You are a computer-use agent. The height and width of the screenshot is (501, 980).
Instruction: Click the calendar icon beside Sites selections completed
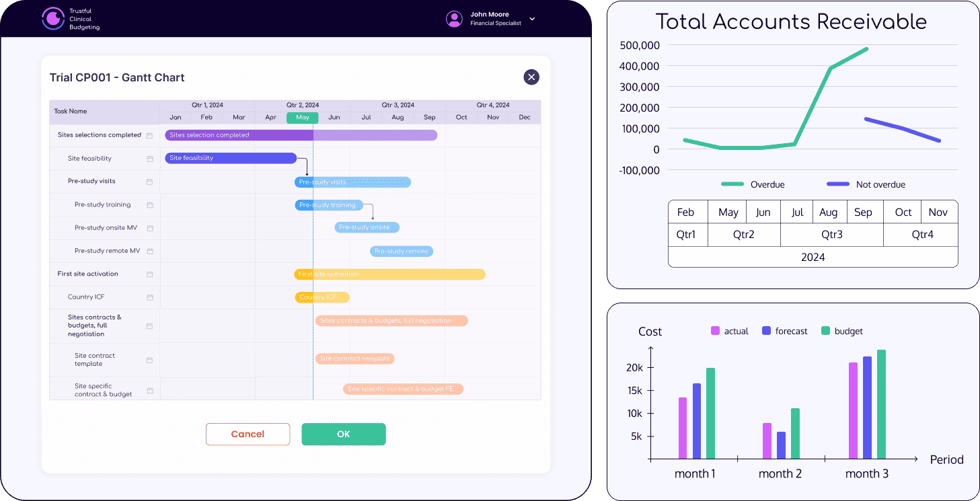click(151, 135)
